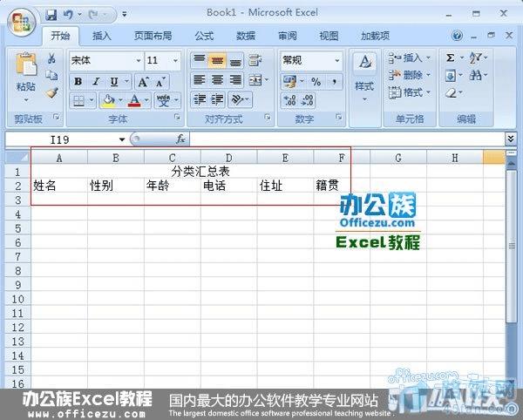523x420 pixels.
Task: Open 数字 group dialog launcher
Action: pyautogui.click(x=339, y=117)
